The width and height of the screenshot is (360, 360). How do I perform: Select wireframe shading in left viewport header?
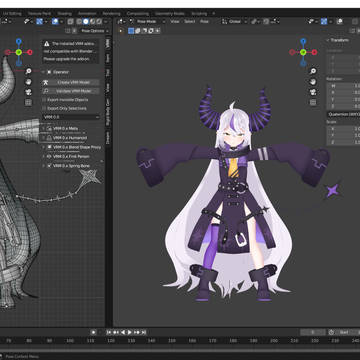(79, 21)
